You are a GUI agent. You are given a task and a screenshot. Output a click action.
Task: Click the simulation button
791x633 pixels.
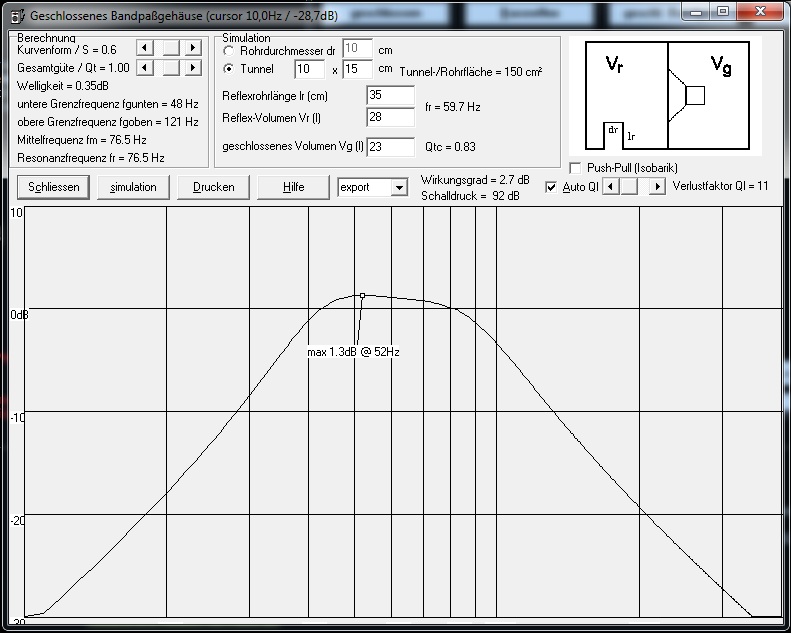pyautogui.click(x=133, y=187)
